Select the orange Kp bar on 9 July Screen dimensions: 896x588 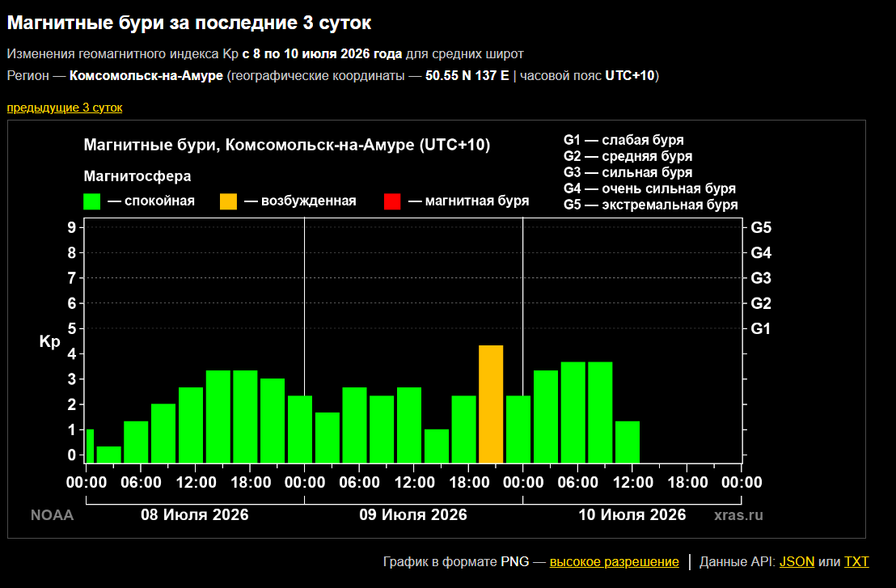[x=491, y=404]
